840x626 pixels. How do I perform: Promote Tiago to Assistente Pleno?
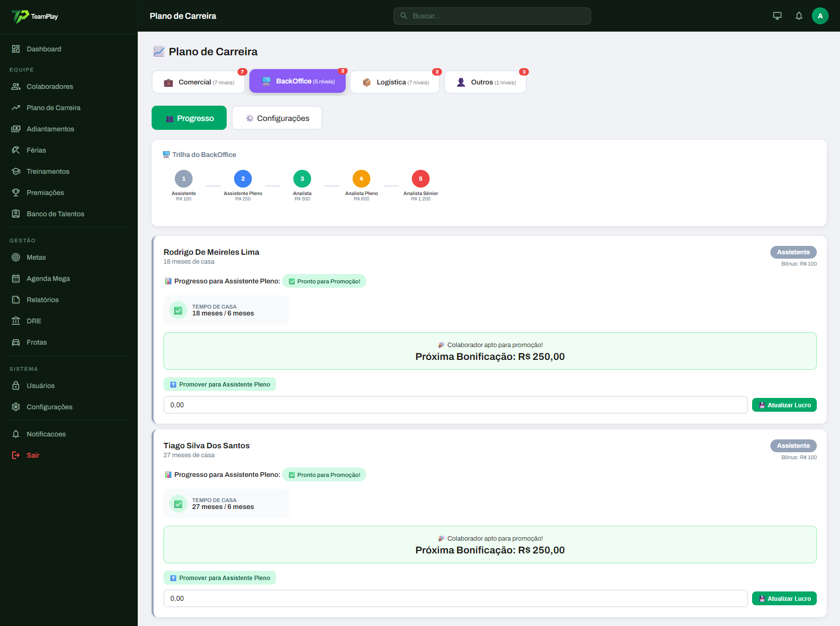(220, 578)
